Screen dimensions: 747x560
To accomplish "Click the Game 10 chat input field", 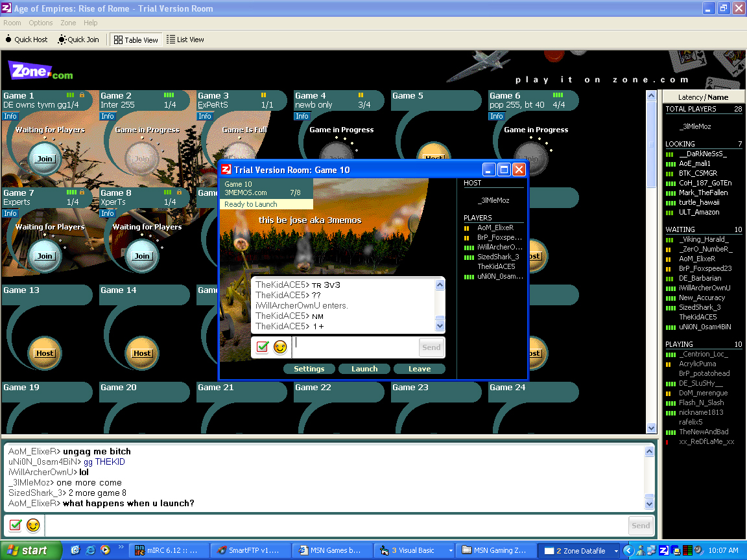I will [x=356, y=347].
